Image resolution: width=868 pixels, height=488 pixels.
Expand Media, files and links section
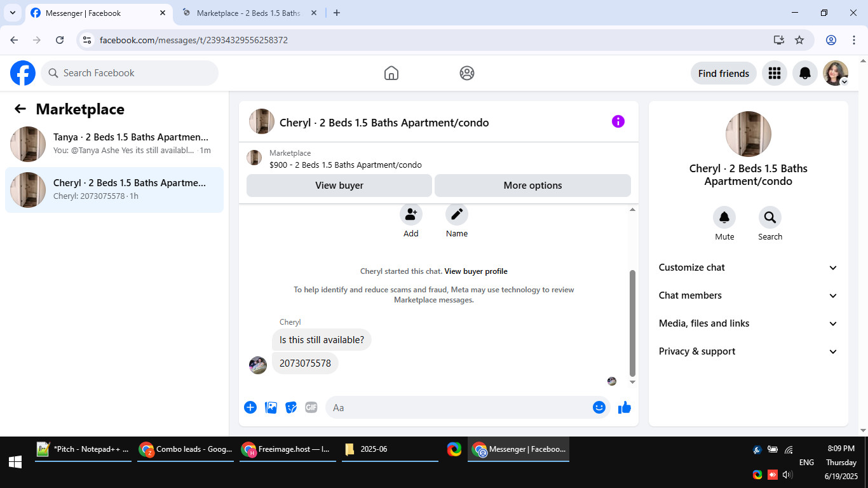(x=749, y=323)
